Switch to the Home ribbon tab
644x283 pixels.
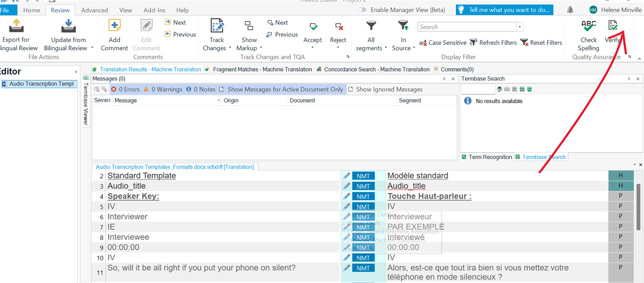click(32, 10)
